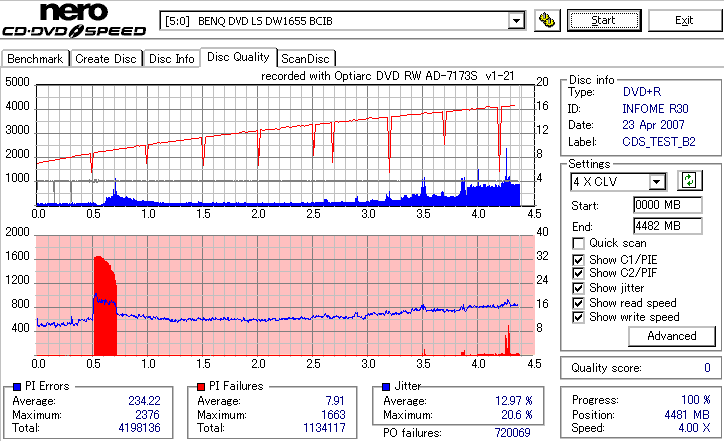Go to the ScanDisc tab
724x441 pixels.
(x=305, y=59)
